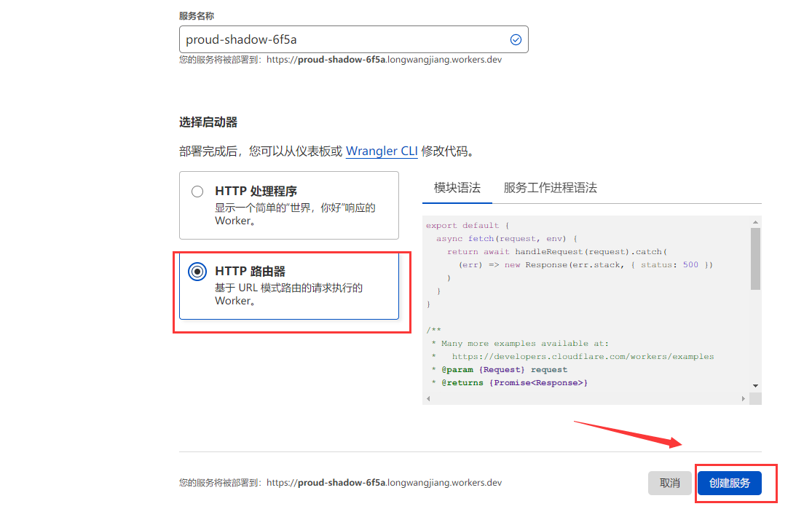
Task: Click the green checkmark validation icon
Action: click(516, 40)
